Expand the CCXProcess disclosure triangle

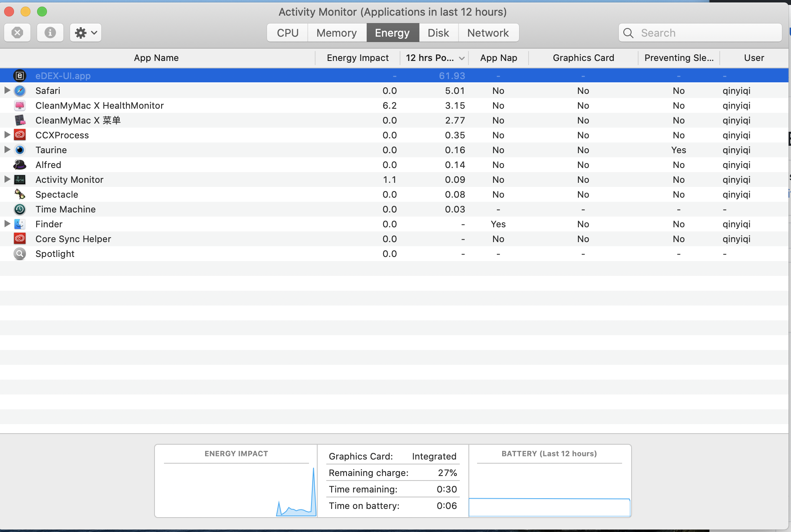tap(7, 135)
